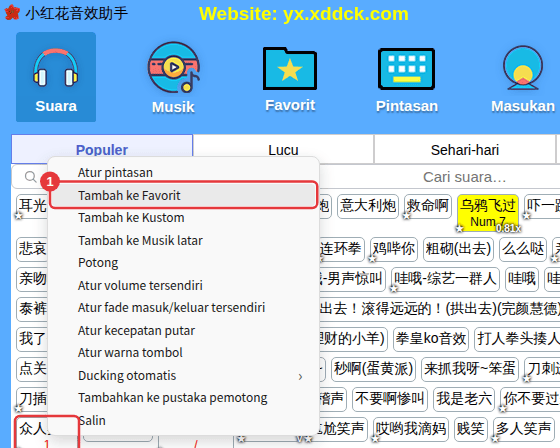Play the 哇哦-综艺一群人 sound button

(x=445, y=279)
